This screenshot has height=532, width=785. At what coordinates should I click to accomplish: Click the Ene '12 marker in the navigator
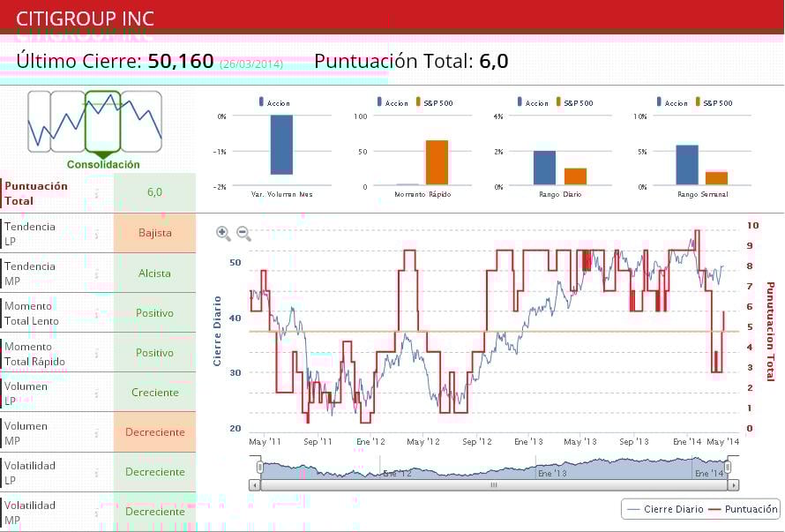[398, 474]
